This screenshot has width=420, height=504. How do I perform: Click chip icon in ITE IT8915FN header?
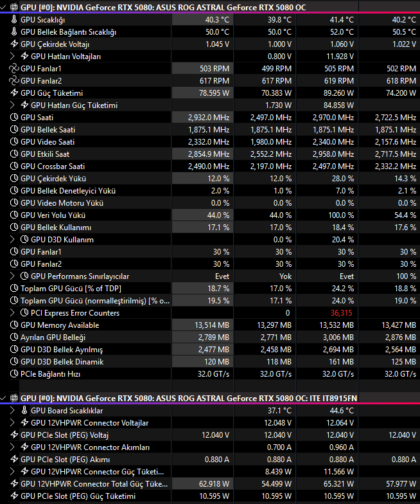click(x=14, y=398)
